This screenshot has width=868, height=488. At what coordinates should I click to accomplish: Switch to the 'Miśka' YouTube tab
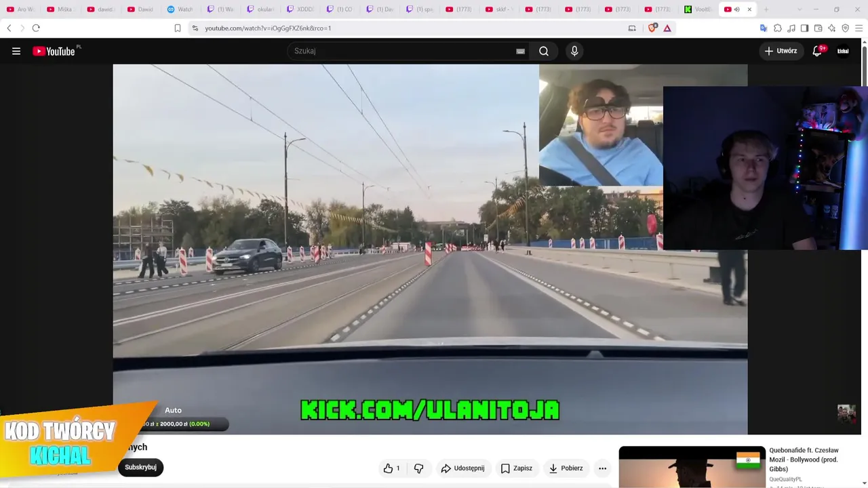[60, 9]
